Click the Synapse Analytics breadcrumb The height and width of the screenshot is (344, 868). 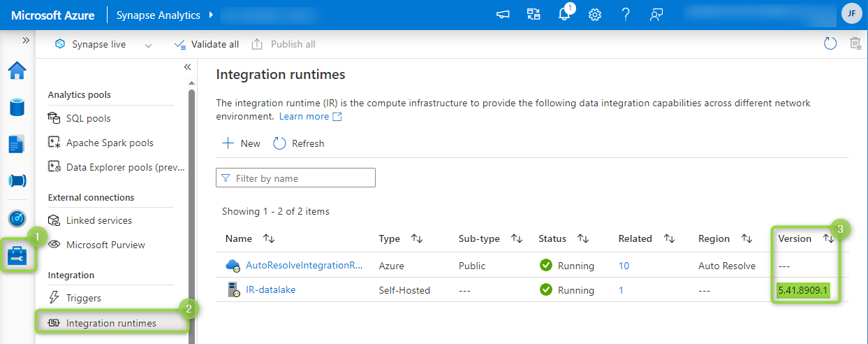click(158, 15)
